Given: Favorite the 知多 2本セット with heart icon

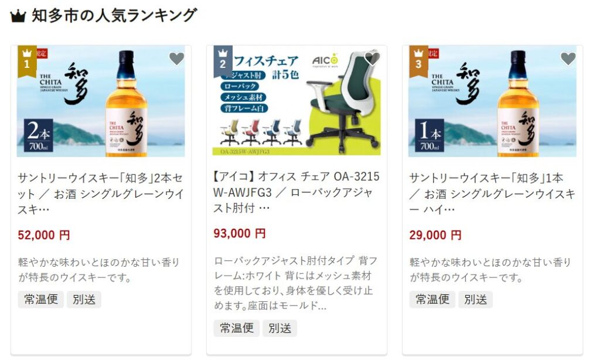Looking at the screenshot, I should 177,59.
